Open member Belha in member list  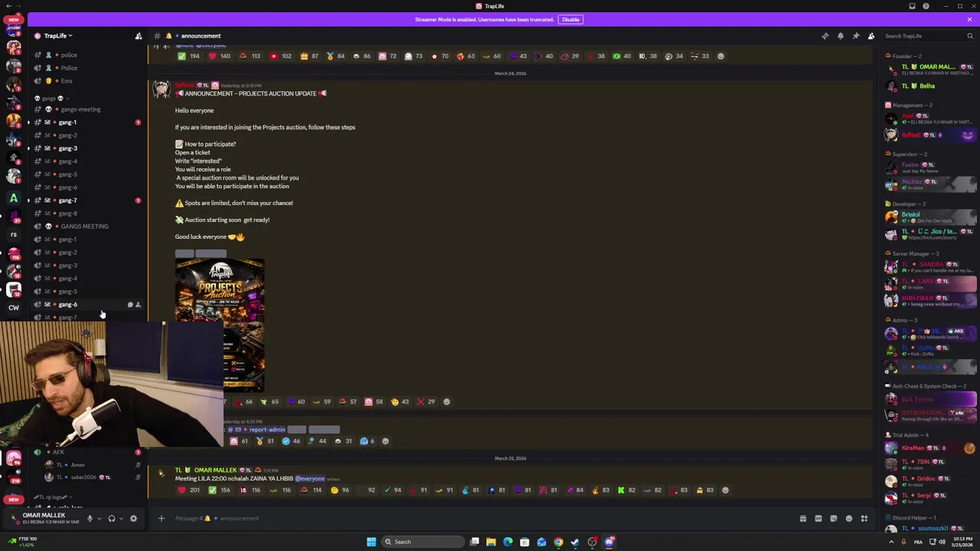[x=928, y=86]
